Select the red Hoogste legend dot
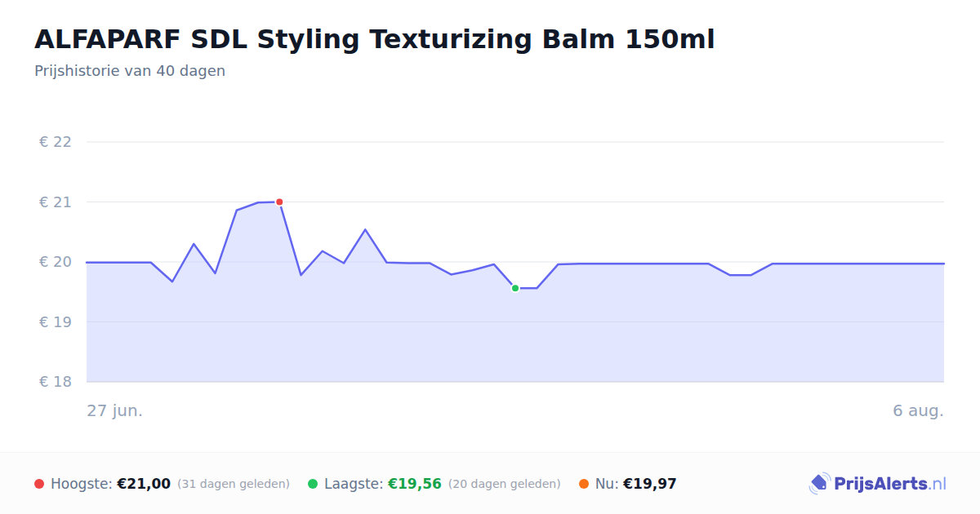980x514 pixels. tap(39, 484)
